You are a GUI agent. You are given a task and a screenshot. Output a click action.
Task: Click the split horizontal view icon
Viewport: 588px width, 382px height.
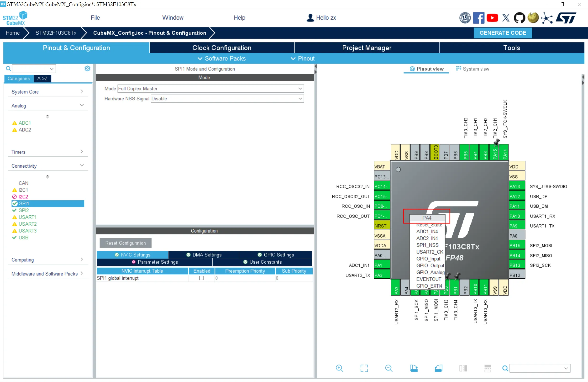(463, 368)
